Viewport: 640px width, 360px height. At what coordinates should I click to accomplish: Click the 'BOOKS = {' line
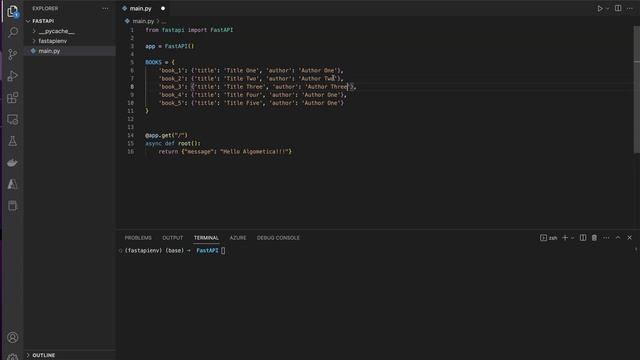(x=160, y=62)
